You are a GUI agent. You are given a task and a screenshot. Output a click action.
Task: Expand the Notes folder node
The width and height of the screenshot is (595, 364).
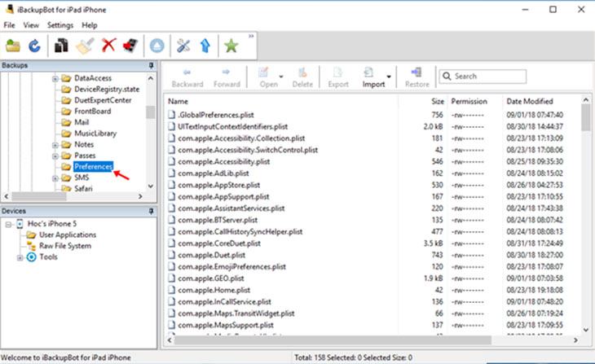[55, 145]
